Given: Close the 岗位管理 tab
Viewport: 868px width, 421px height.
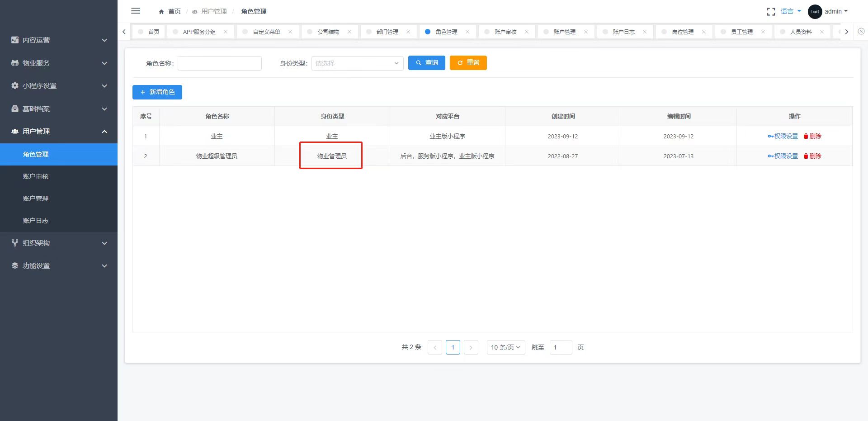Looking at the screenshot, I should tap(704, 32).
